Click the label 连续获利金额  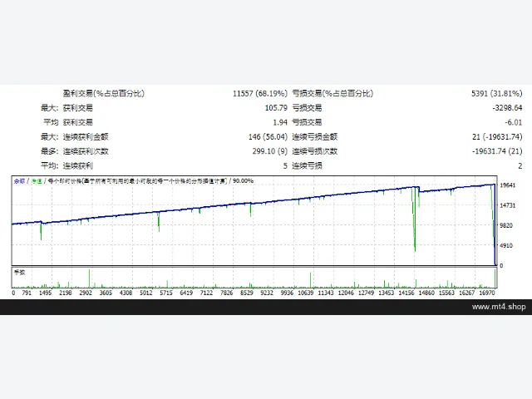(86, 136)
